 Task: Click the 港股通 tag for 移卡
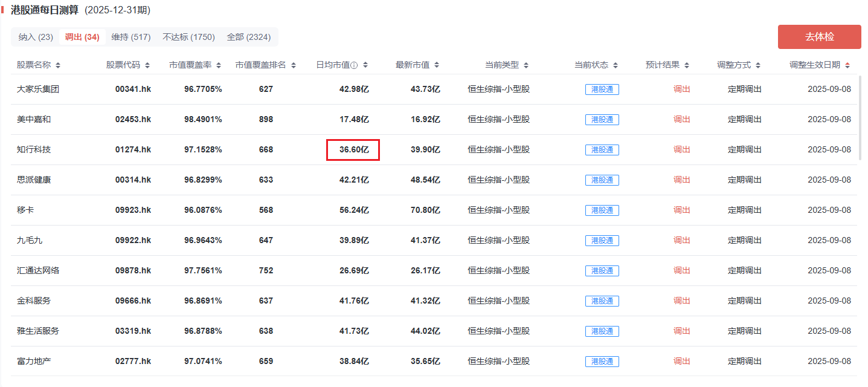[602, 210]
